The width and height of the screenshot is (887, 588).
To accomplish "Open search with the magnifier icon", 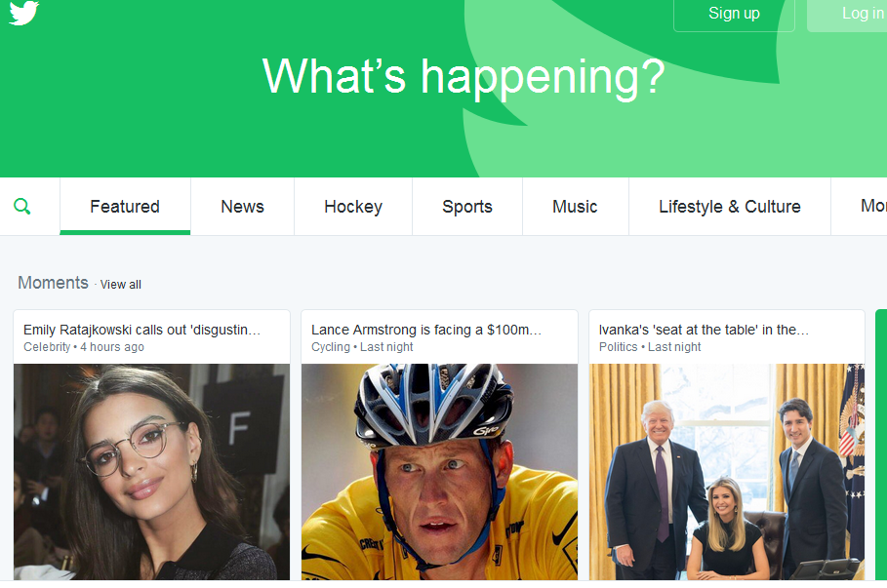I will click(22, 207).
